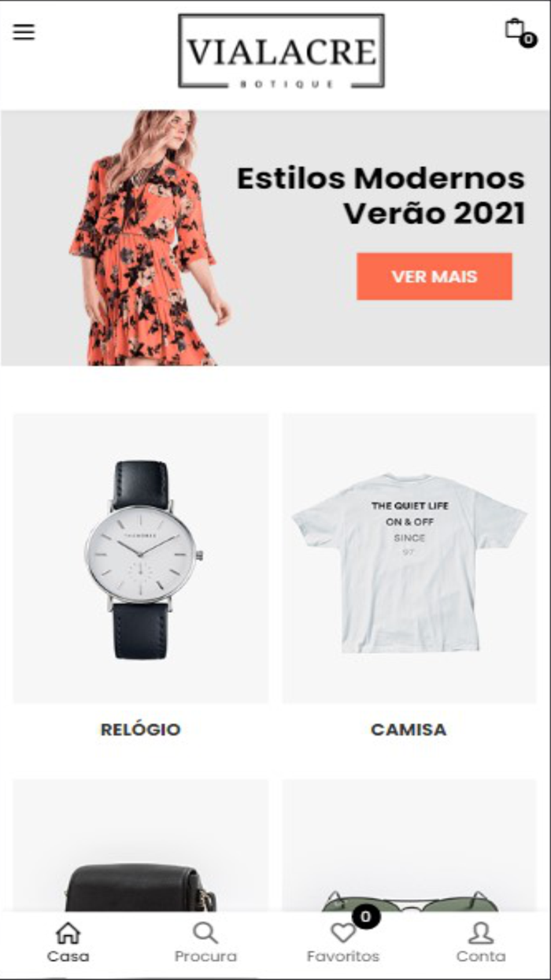The image size is (551, 980).
Task: Click the VER MAIS button
Action: [x=435, y=277]
